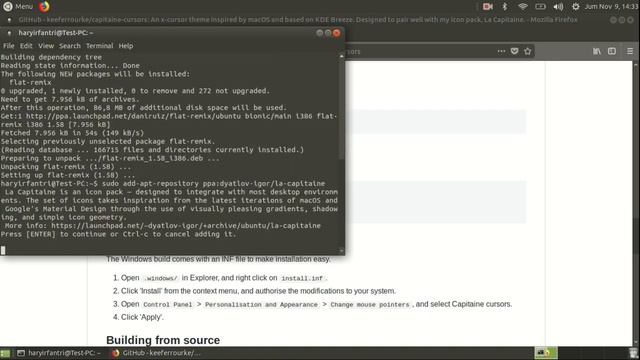Click 'Change mouse pointers' code text
The image size is (640, 360).
369,305
